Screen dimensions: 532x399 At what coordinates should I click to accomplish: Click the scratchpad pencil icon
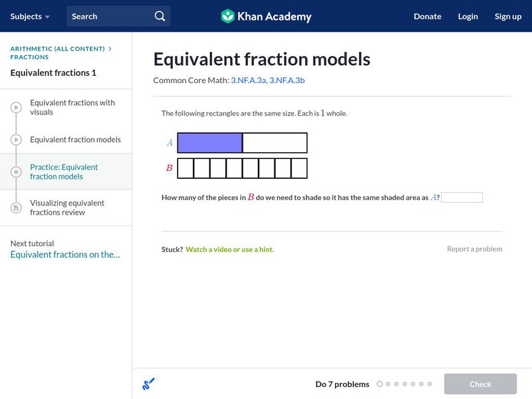pyautogui.click(x=148, y=384)
